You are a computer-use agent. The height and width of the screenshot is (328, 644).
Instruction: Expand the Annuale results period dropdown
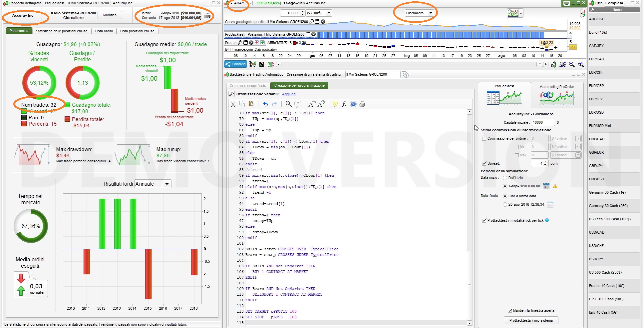pyautogui.click(x=153, y=184)
